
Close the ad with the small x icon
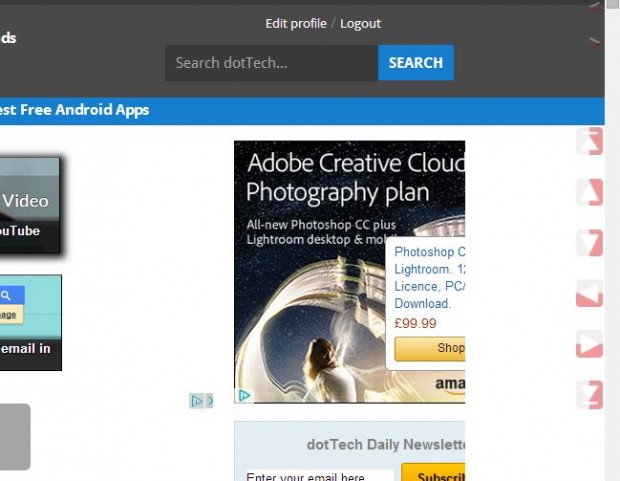209,401
